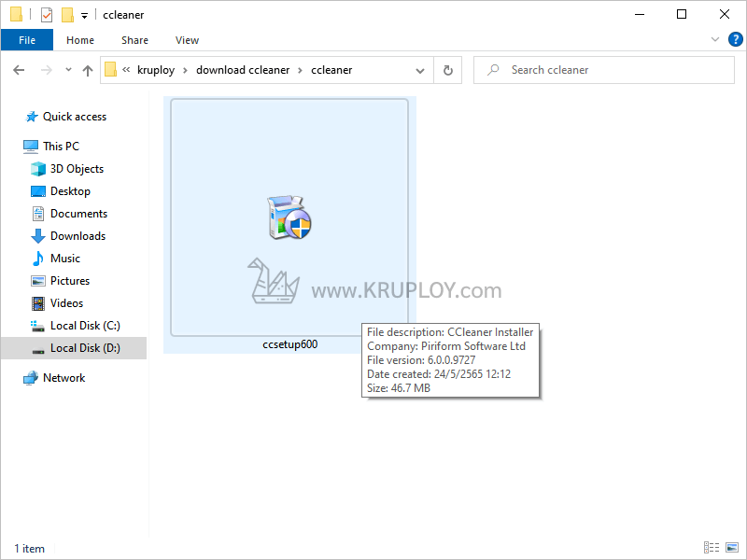Expand the ribbon with chevron

pos(714,39)
